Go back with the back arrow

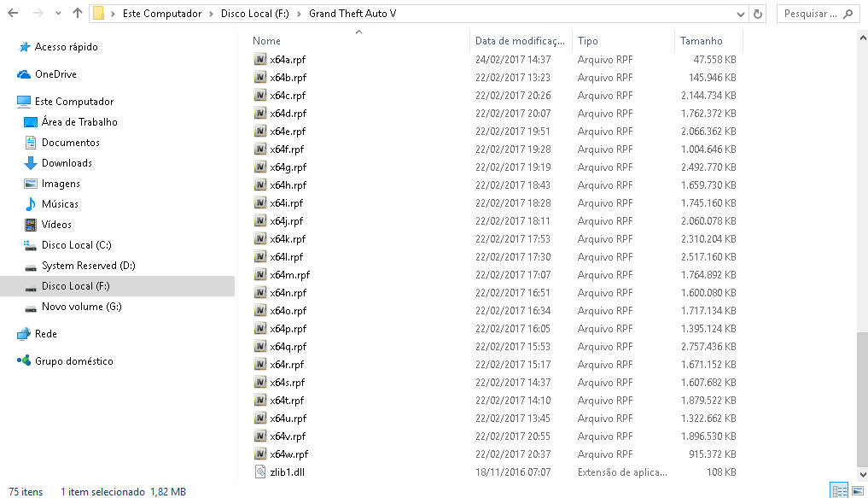13,13
